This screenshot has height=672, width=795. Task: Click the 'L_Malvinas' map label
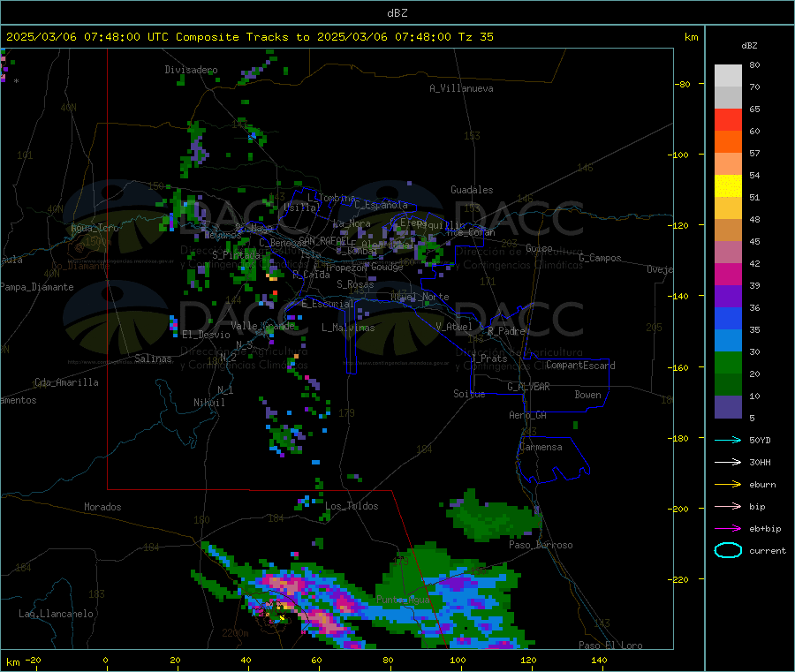click(x=348, y=328)
